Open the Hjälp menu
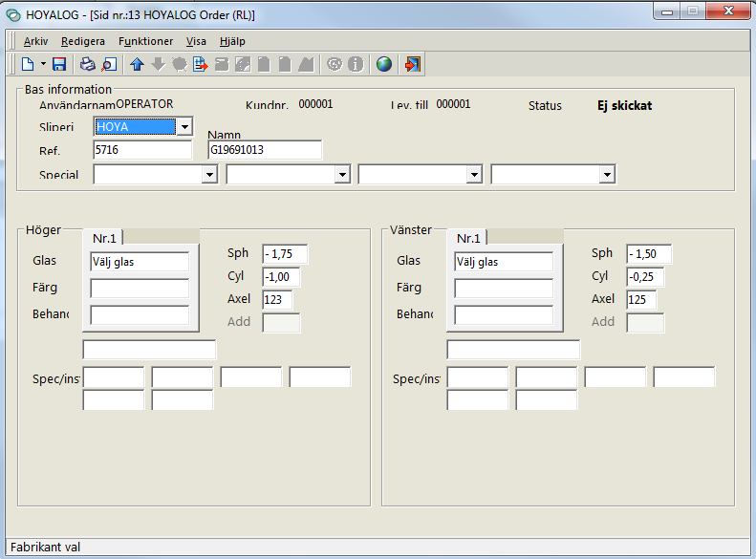This screenshot has height=559, width=756. point(232,41)
